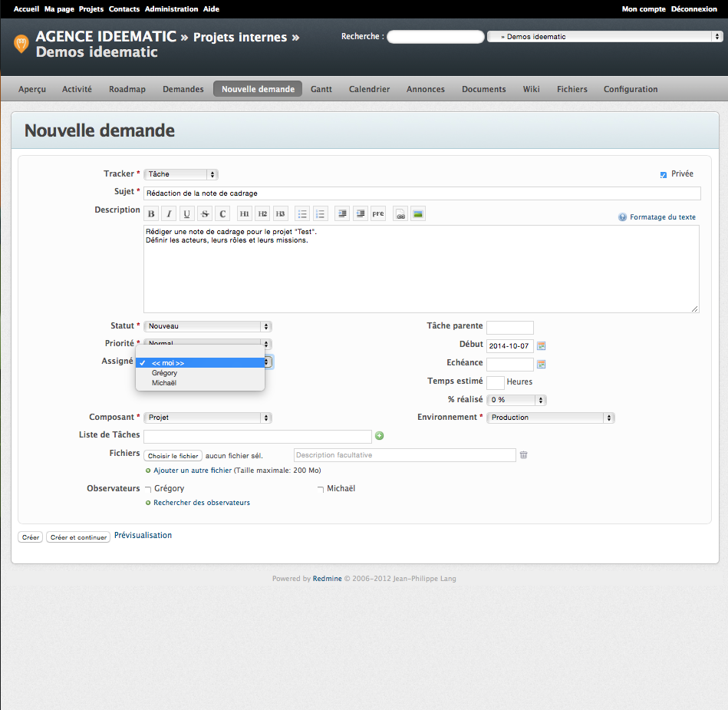Open the Annonces tab
728x710 pixels.
(426, 89)
